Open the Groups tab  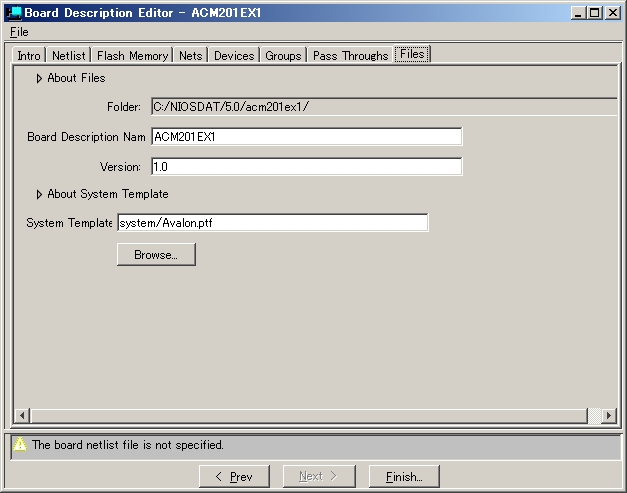pyautogui.click(x=283, y=55)
